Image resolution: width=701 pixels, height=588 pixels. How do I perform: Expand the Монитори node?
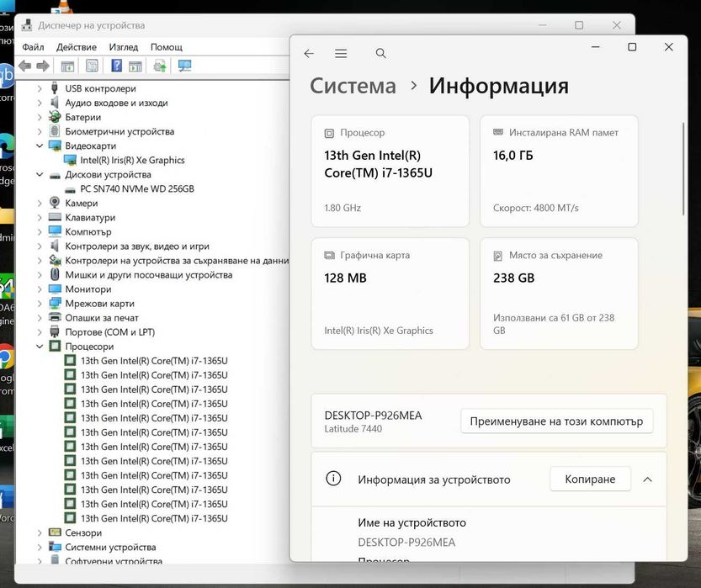(40, 289)
